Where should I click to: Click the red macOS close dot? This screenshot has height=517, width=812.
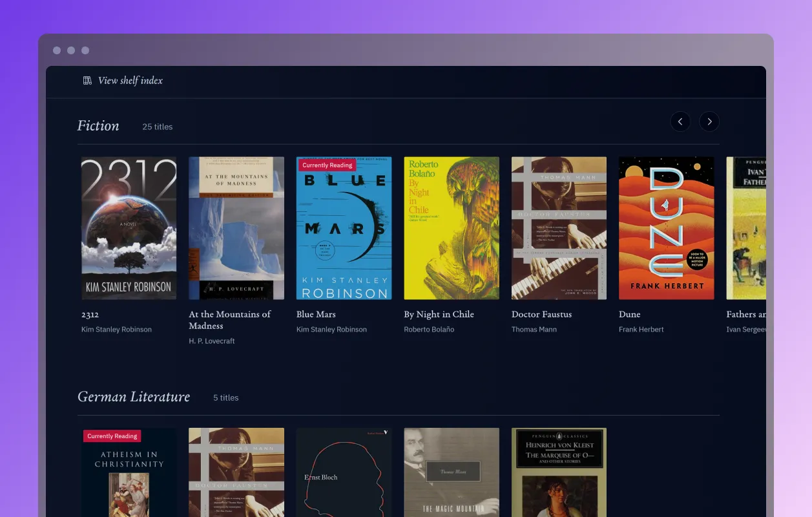pos(57,50)
